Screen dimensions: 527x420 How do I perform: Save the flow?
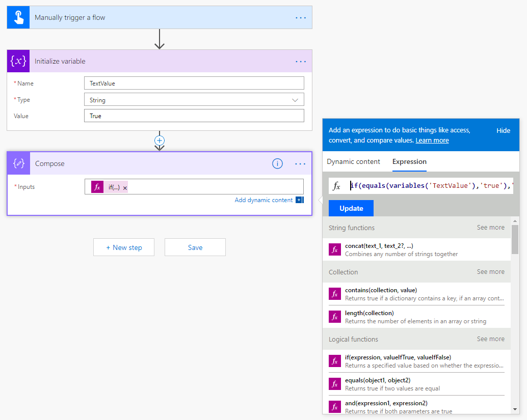(195, 247)
